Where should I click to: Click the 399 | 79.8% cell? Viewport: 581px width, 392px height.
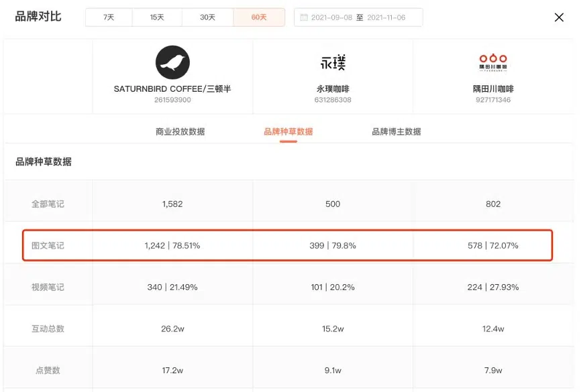[333, 246]
